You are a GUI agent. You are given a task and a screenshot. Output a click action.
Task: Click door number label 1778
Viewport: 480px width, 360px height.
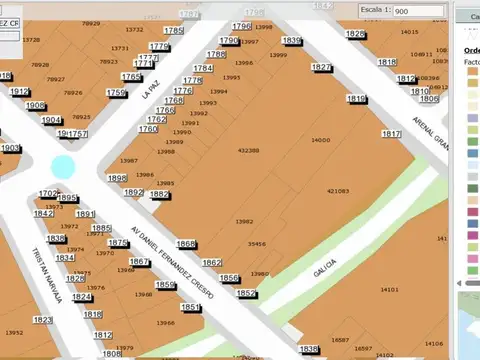[x=193, y=80]
